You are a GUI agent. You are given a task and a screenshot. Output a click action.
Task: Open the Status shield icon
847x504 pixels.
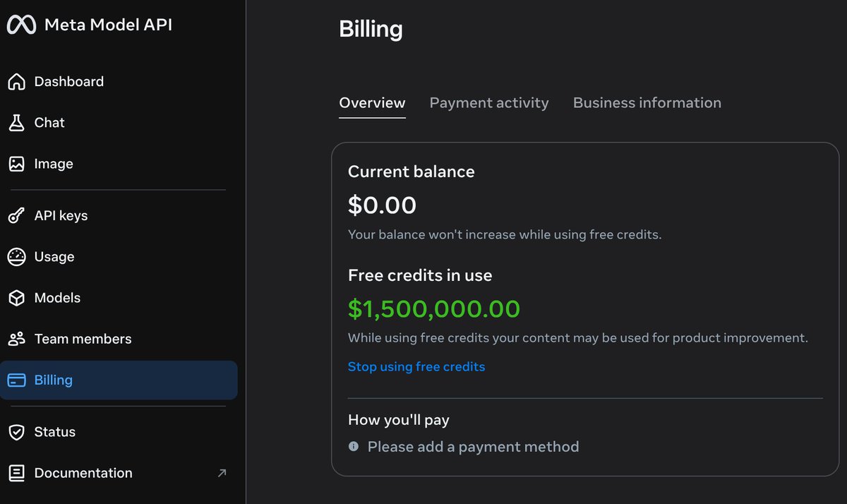[x=16, y=432]
